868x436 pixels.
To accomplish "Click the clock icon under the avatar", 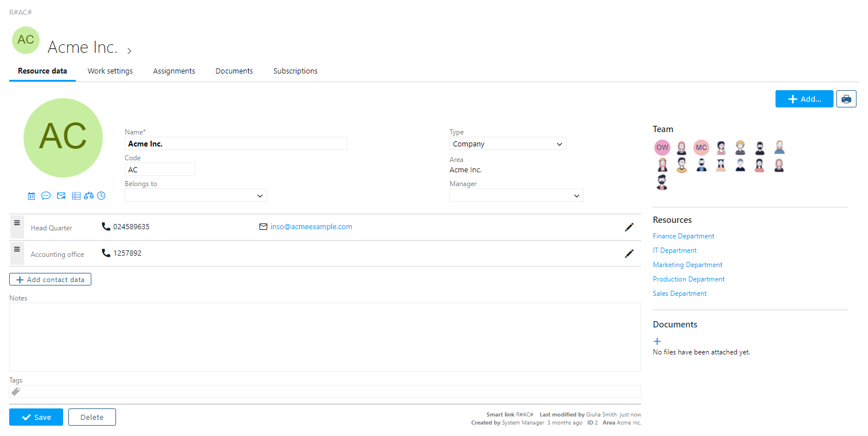I will (101, 196).
